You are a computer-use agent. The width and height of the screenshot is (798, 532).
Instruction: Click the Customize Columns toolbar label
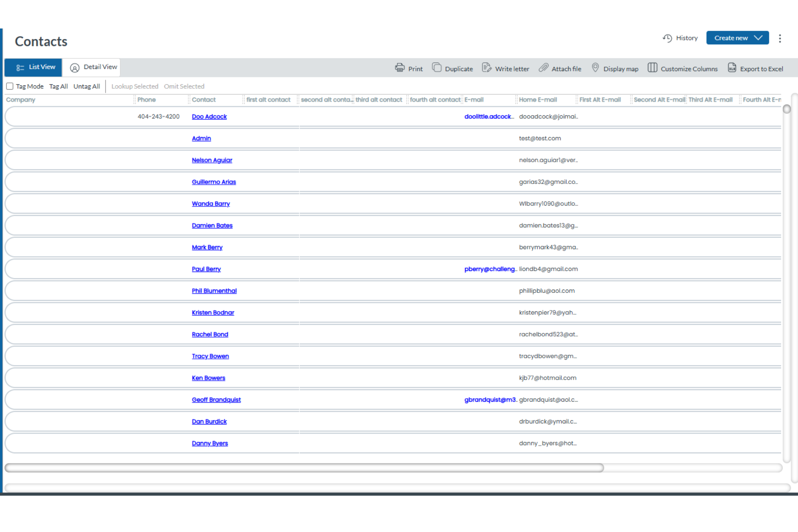click(x=689, y=69)
